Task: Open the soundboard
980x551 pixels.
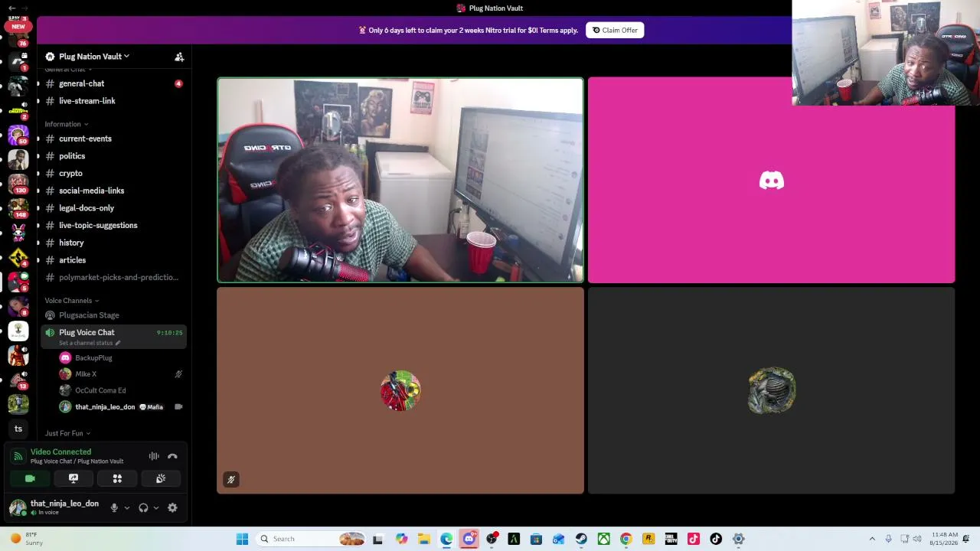Action: (x=161, y=478)
